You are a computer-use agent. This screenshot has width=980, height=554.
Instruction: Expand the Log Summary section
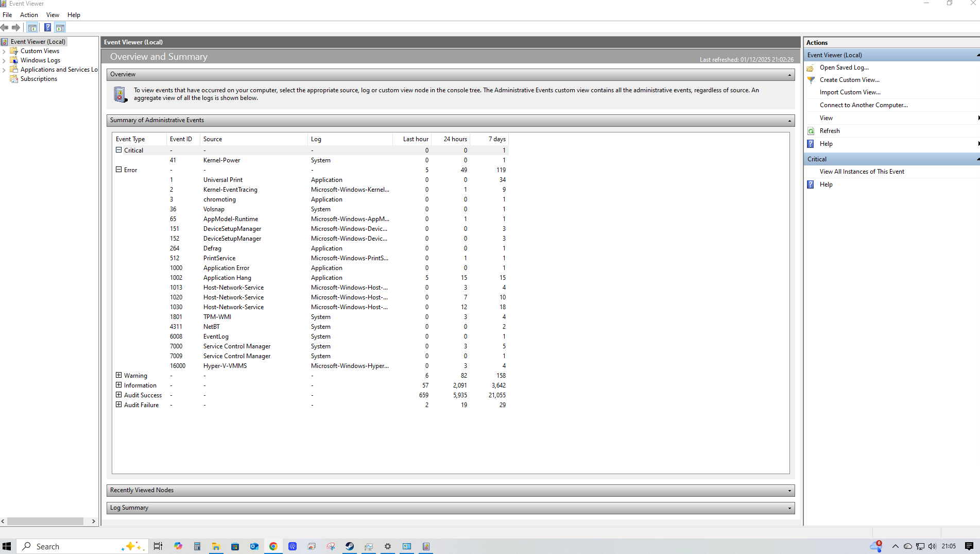pyautogui.click(x=789, y=508)
